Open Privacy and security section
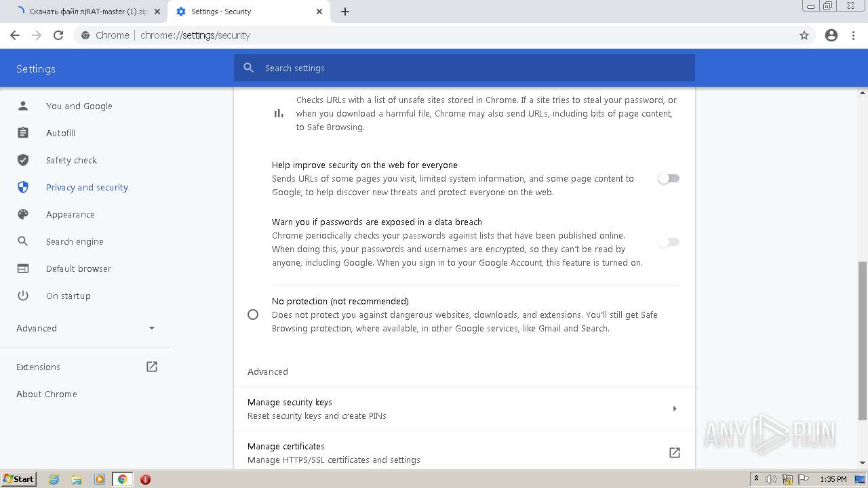 pos(87,187)
